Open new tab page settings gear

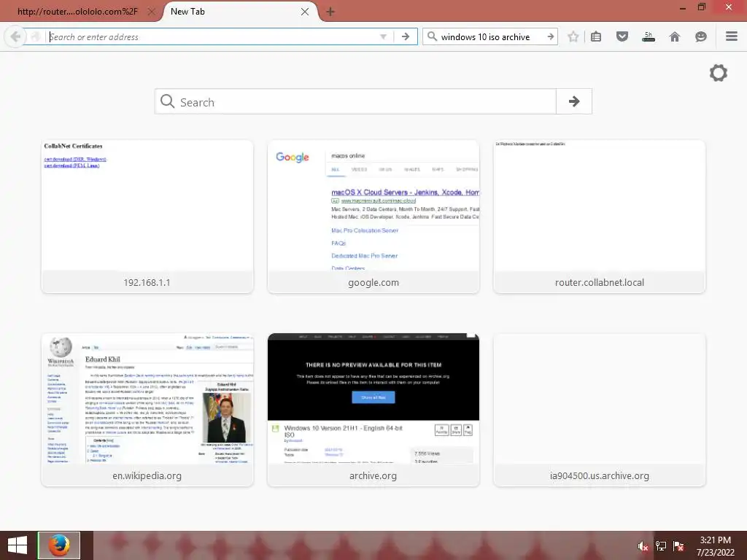719,73
